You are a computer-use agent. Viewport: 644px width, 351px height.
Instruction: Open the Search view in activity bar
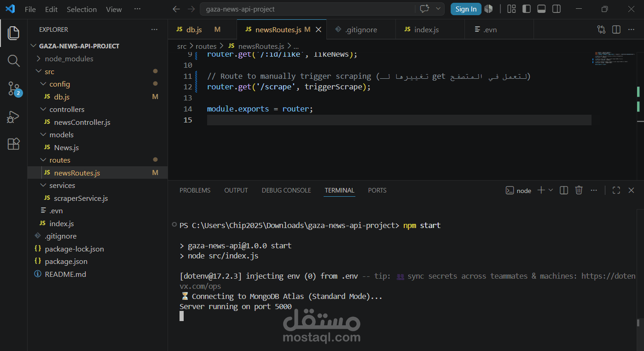pos(14,61)
